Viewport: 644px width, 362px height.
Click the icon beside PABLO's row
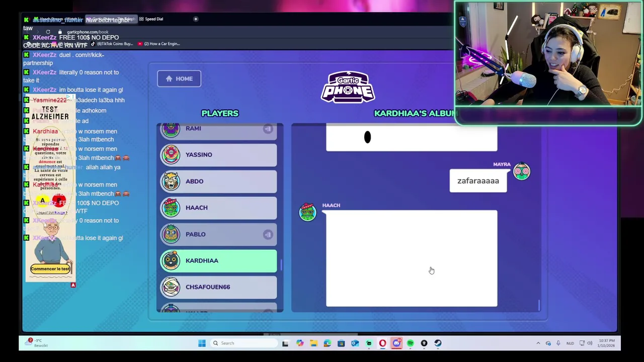[268, 234]
